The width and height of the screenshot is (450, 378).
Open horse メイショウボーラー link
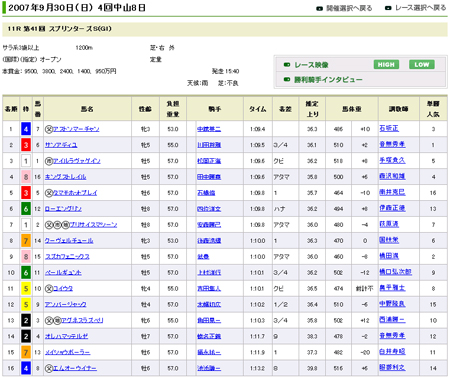click(x=68, y=352)
